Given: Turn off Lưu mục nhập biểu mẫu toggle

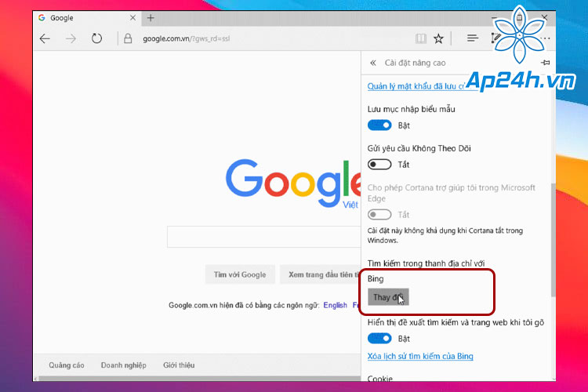Looking at the screenshot, I should tap(379, 125).
